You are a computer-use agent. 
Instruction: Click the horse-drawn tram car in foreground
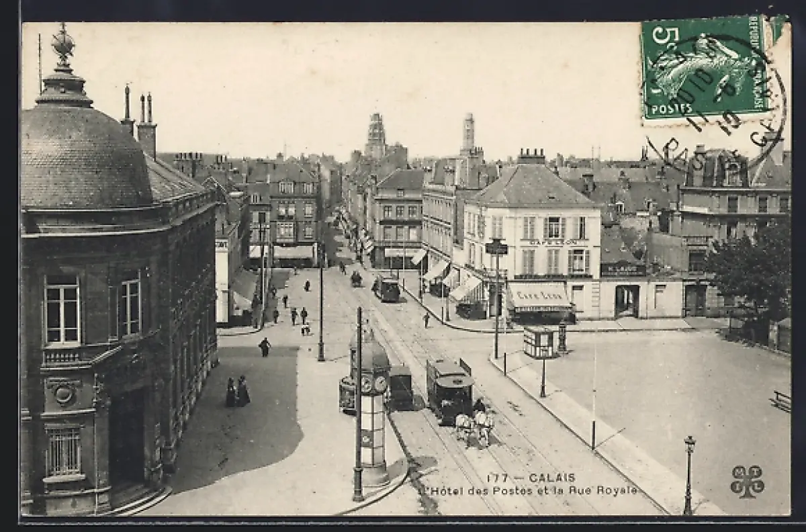(x=449, y=389)
